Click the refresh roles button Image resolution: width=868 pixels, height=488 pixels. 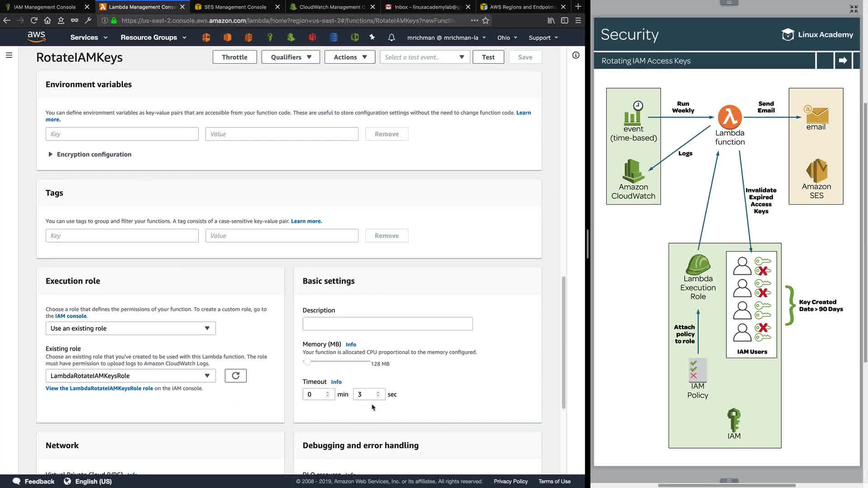pos(236,375)
